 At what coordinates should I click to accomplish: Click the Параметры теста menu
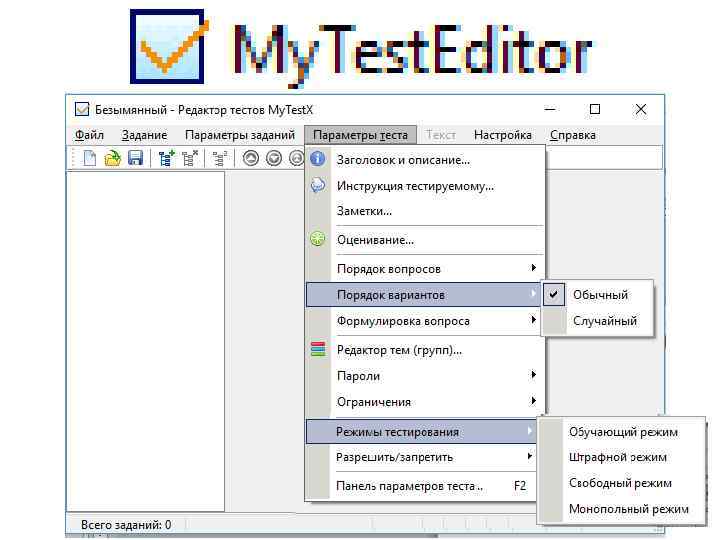coord(360,135)
